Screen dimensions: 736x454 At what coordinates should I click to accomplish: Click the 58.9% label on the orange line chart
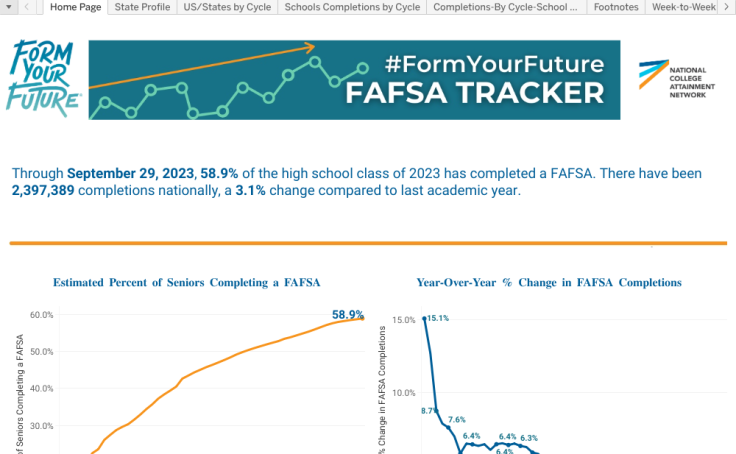click(347, 314)
